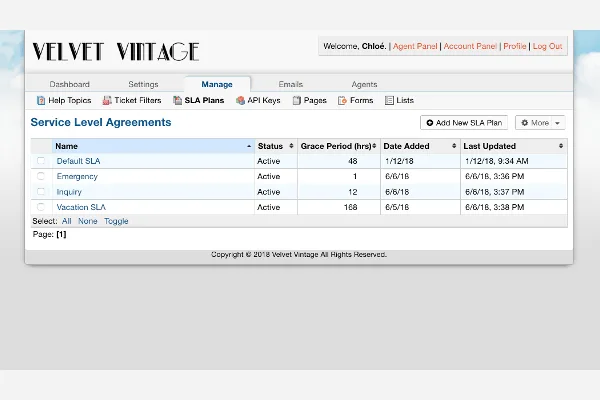
Task: Click the Pages icon
Action: click(x=297, y=101)
